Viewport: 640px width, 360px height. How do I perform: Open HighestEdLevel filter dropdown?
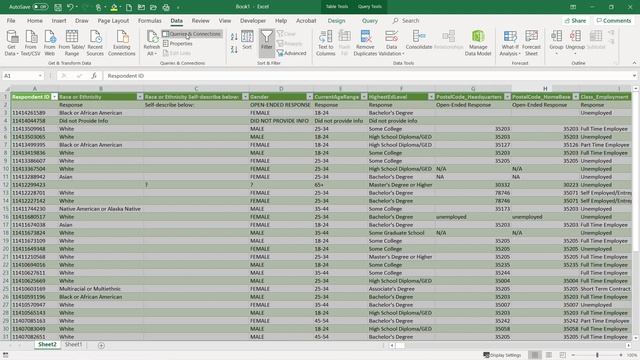(x=431, y=97)
